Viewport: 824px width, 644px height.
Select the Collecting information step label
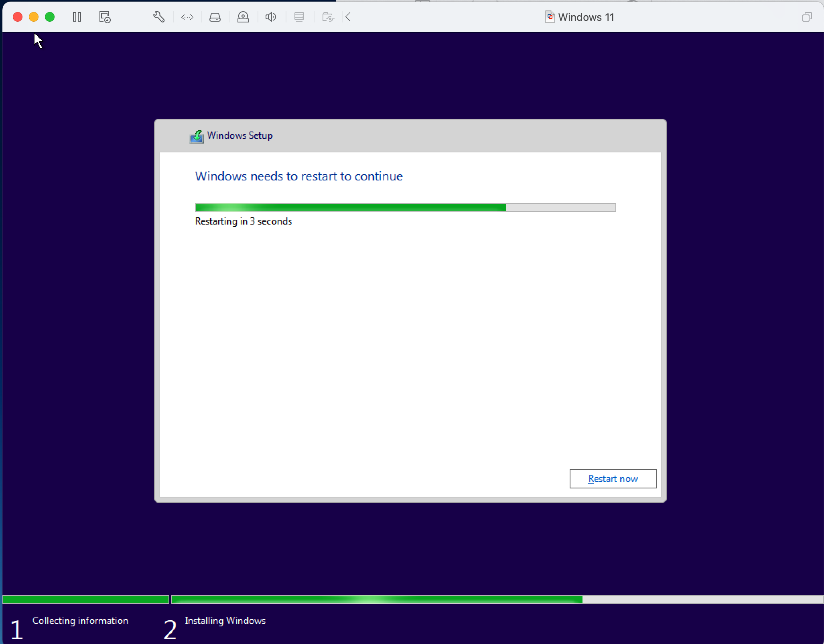coord(81,621)
